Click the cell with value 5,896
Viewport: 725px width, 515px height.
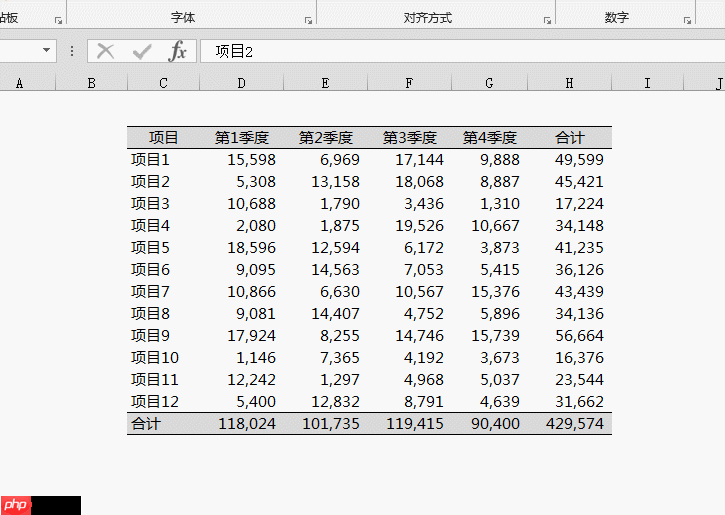point(489,313)
